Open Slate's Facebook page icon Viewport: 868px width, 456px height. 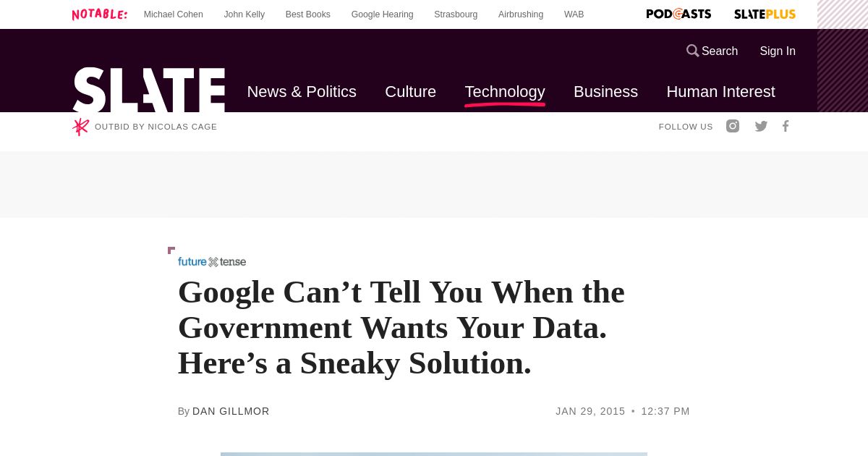pos(786,126)
